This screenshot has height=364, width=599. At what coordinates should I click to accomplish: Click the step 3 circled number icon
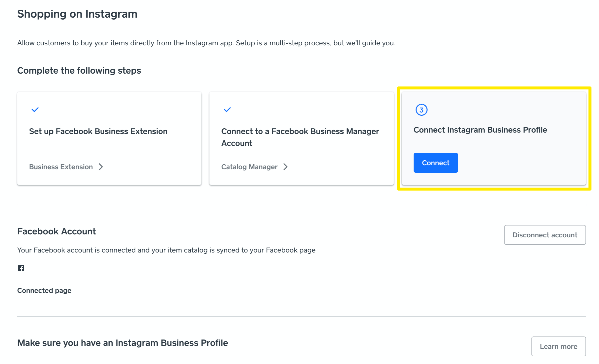(421, 110)
